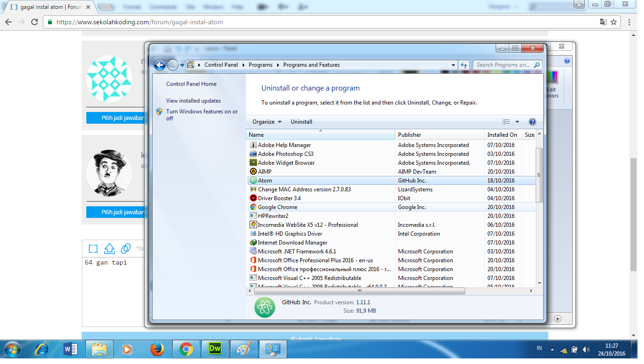The width and height of the screenshot is (644, 364).
Task: Click the Submit Jawaban button
Action: 315,337
